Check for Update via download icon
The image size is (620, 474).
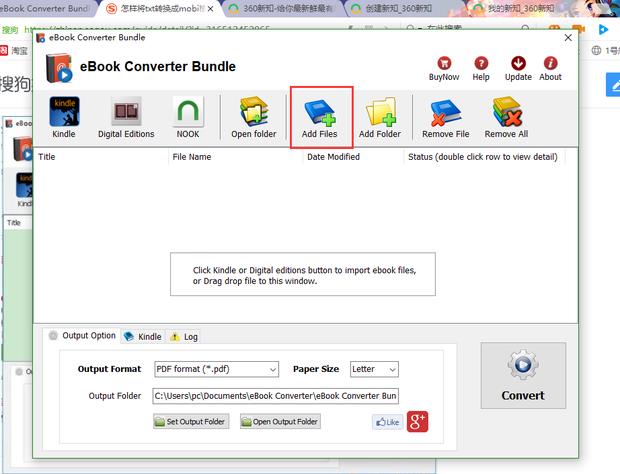tap(518, 69)
